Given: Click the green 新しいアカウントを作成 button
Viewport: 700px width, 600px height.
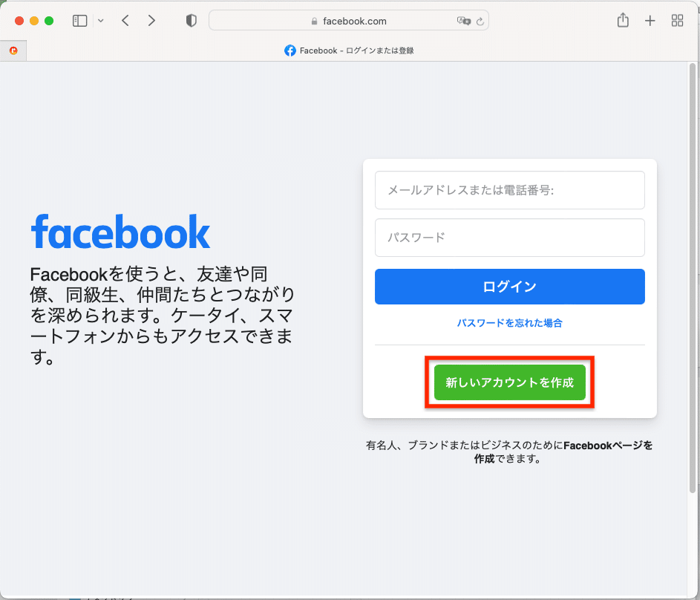Looking at the screenshot, I should coord(509,382).
